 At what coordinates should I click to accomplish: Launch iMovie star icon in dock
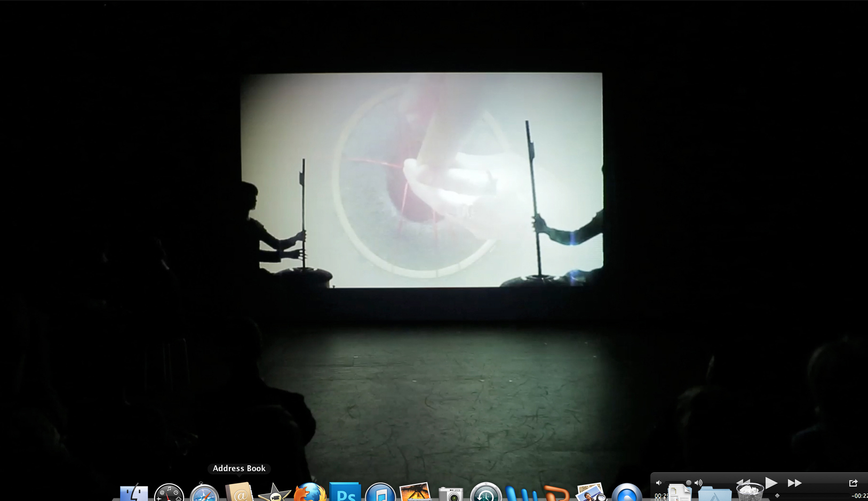click(274, 493)
